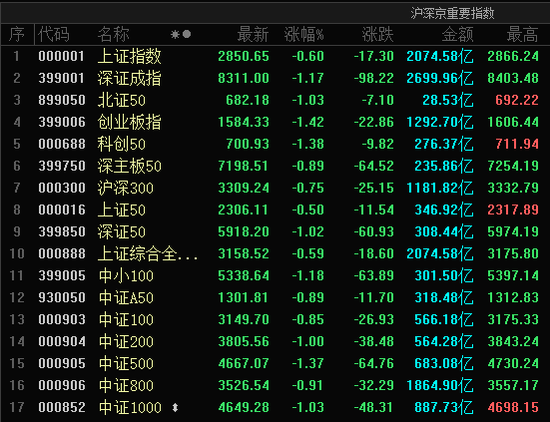
Task: Click code 399850
Action: point(62,232)
